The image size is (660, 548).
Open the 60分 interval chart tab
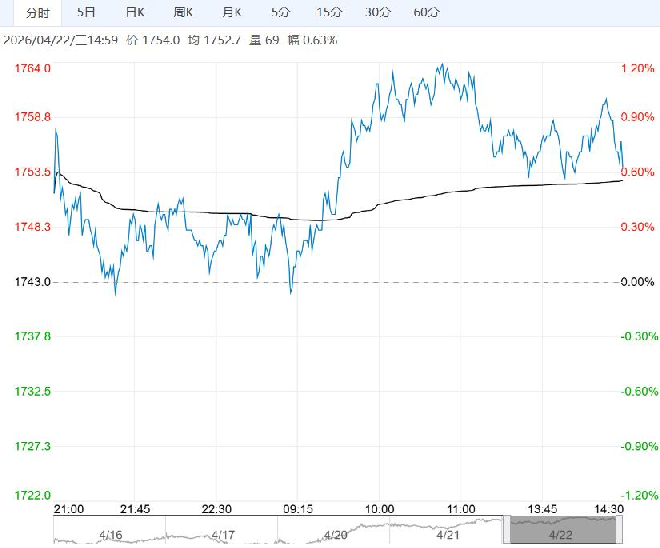coord(426,13)
